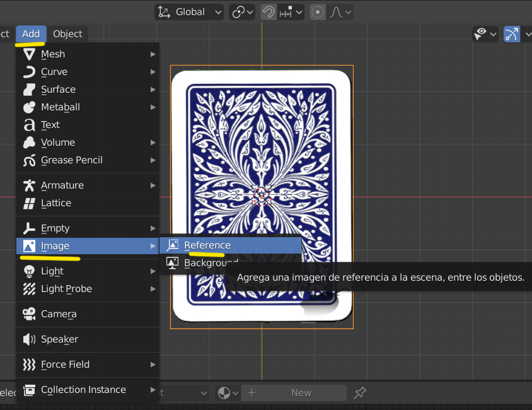Open the Armature submenu

pyautogui.click(x=88, y=185)
